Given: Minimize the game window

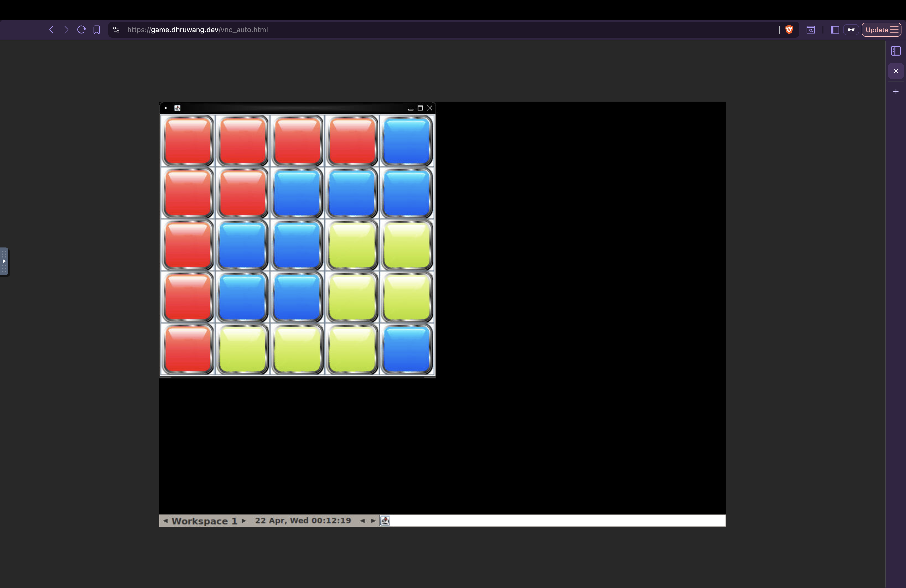Looking at the screenshot, I should tap(411, 109).
